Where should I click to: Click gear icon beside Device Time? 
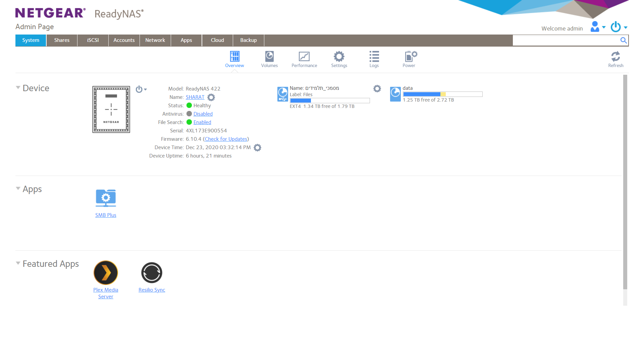tap(257, 147)
